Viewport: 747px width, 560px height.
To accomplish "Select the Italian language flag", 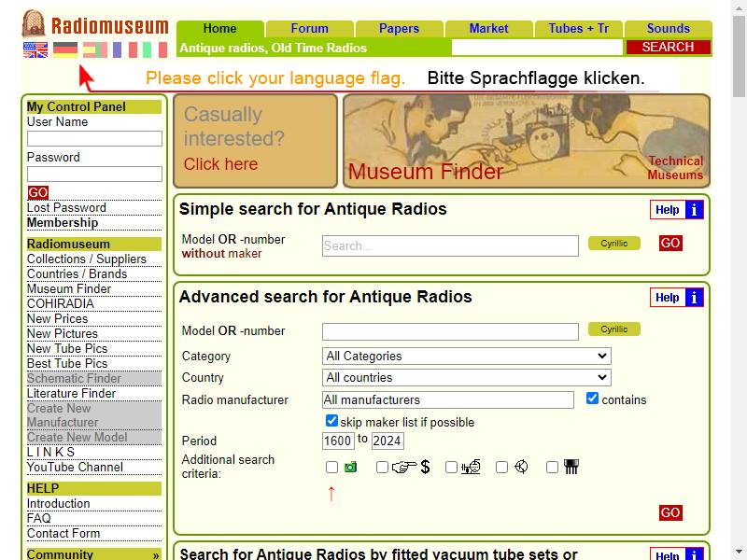I will [155, 49].
